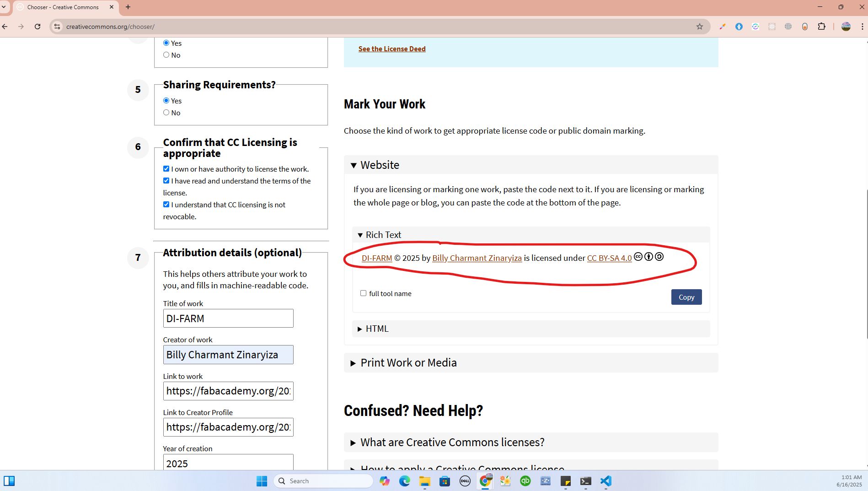This screenshot has height=491, width=868.
Task: Edit the Link to work field
Action: coord(228,391)
